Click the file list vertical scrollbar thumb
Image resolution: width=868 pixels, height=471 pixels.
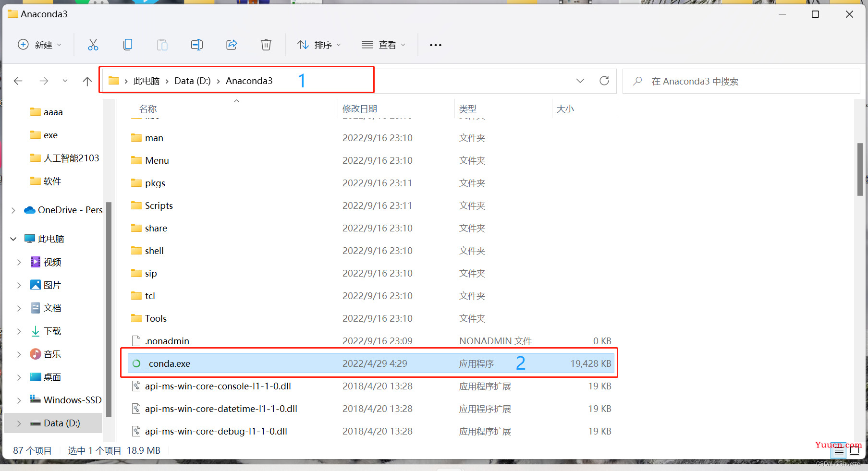pos(860,169)
